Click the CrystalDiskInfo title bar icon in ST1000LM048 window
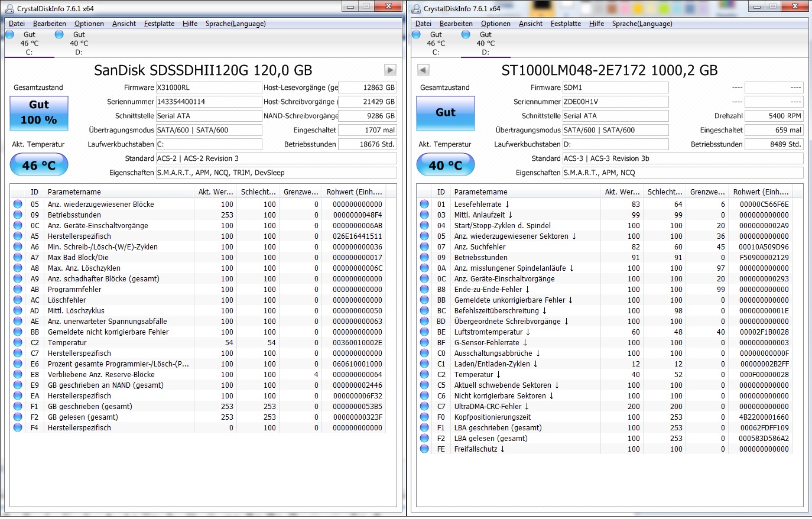812x519 pixels. (x=416, y=8)
